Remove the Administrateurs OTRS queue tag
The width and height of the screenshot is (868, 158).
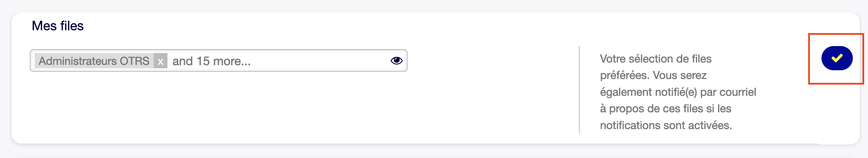160,61
